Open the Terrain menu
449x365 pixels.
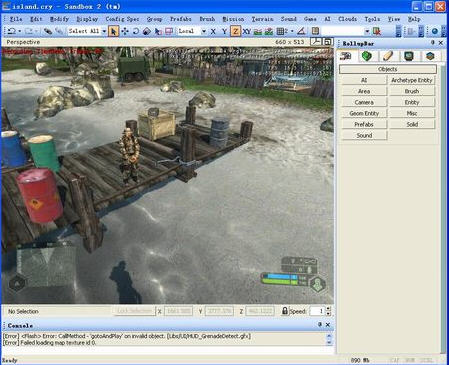[x=262, y=19]
